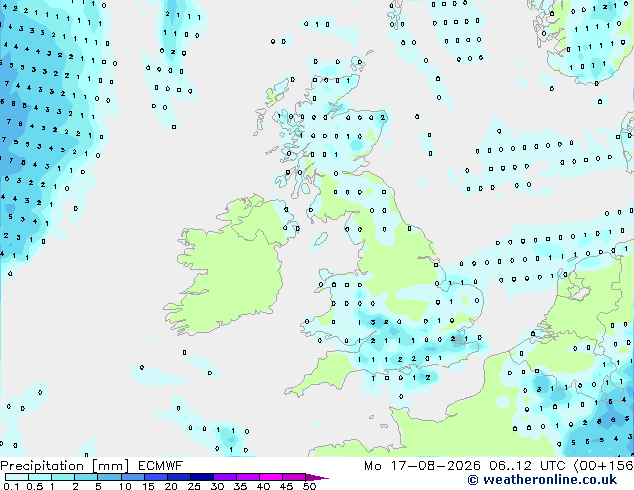
Task: Click the 06..12 time range text
Action: [510, 466]
